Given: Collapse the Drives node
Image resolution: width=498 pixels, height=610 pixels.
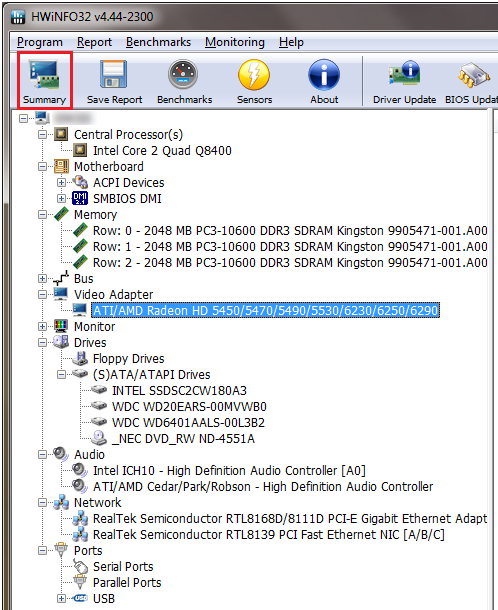Looking at the screenshot, I should pyautogui.click(x=42, y=342).
